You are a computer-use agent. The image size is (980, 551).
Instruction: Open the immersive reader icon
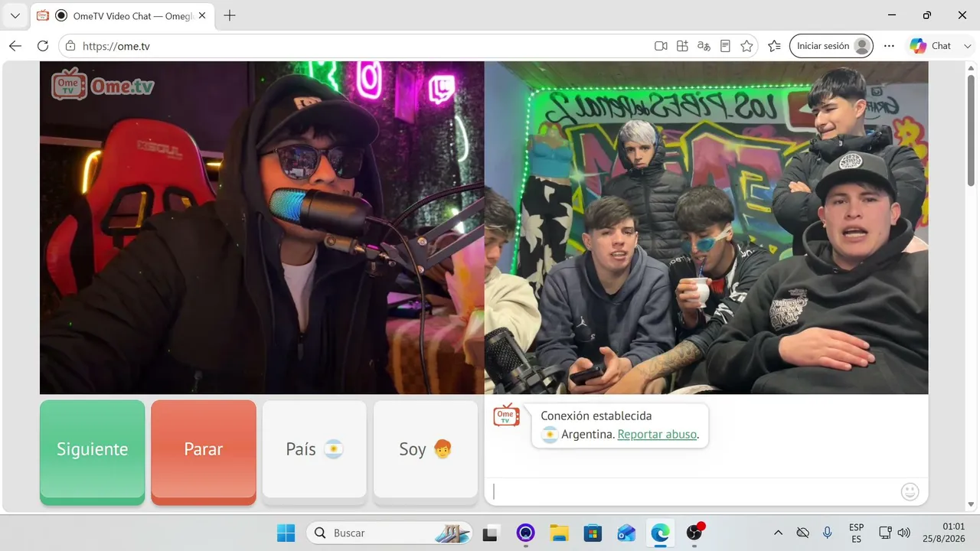pyautogui.click(x=725, y=46)
